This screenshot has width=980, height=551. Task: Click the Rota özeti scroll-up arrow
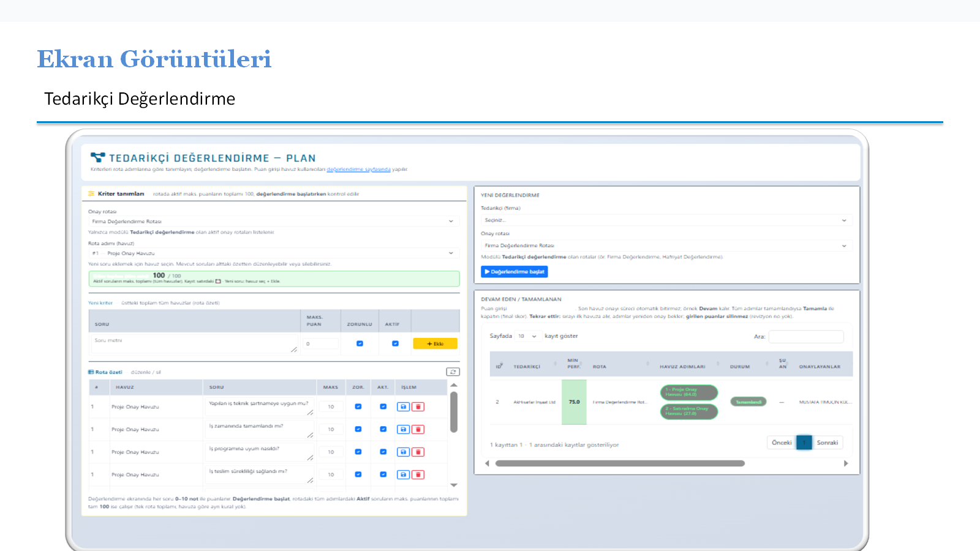[454, 385]
